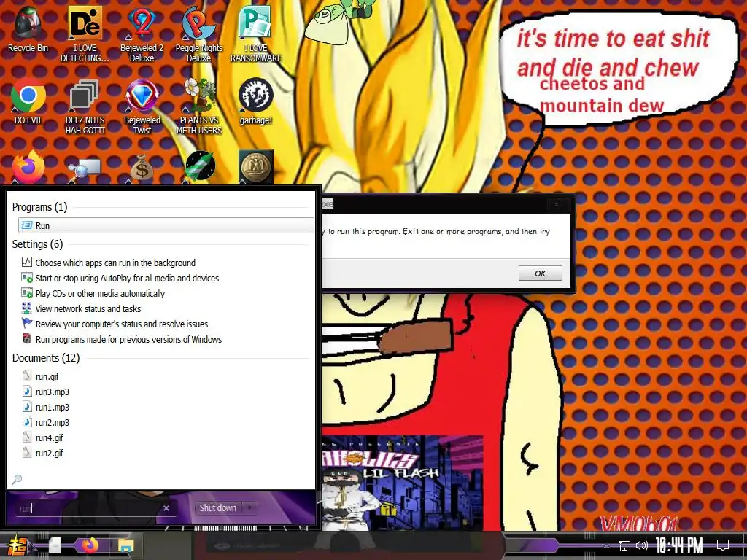Open Firefox from the taskbar
The image size is (747, 560).
click(x=90, y=545)
